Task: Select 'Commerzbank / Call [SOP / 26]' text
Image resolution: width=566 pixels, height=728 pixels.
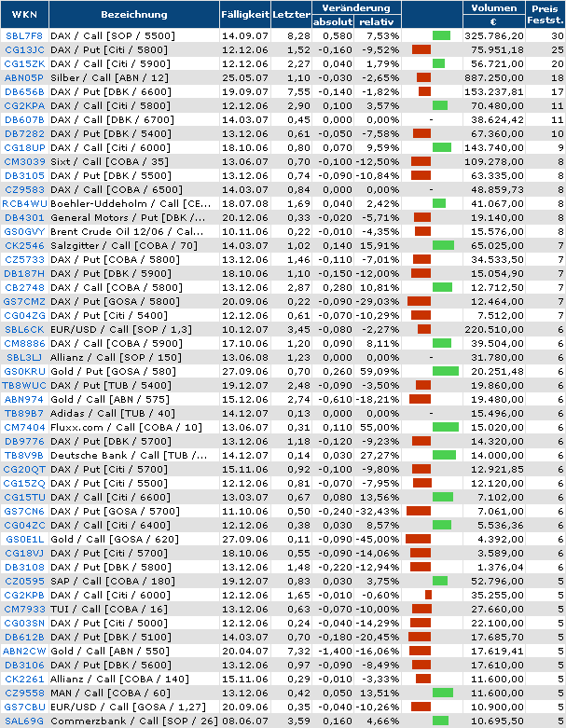Action: coord(134,721)
